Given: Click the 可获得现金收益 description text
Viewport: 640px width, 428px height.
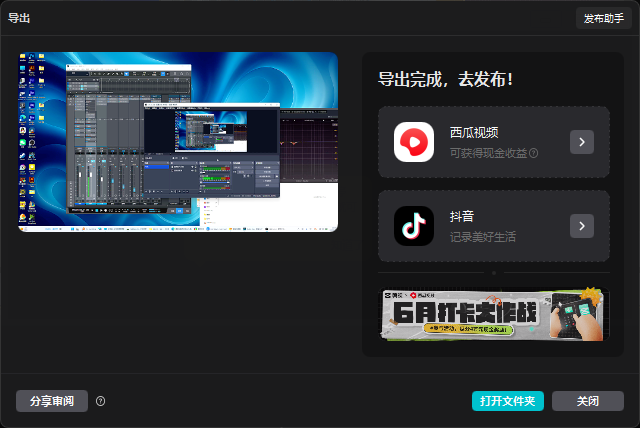Looking at the screenshot, I should pos(489,153).
